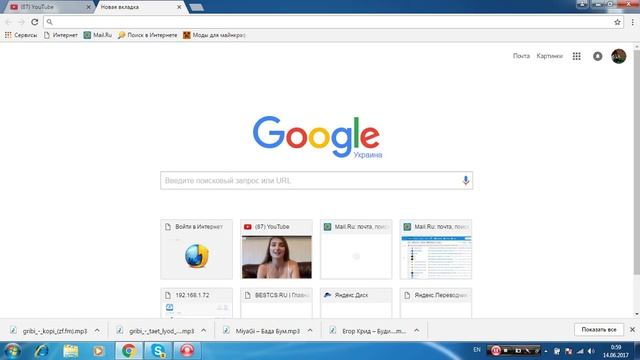Open Mail.Ru tile showing inbox preview
Image resolution: width=640 pixels, height=360 pixels.
tap(436, 249)
